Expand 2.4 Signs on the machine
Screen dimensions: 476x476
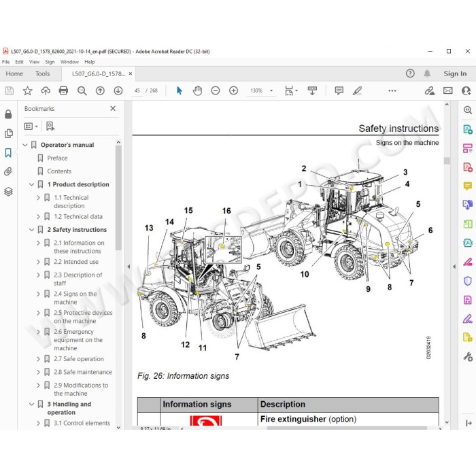(x=38, y=294)
